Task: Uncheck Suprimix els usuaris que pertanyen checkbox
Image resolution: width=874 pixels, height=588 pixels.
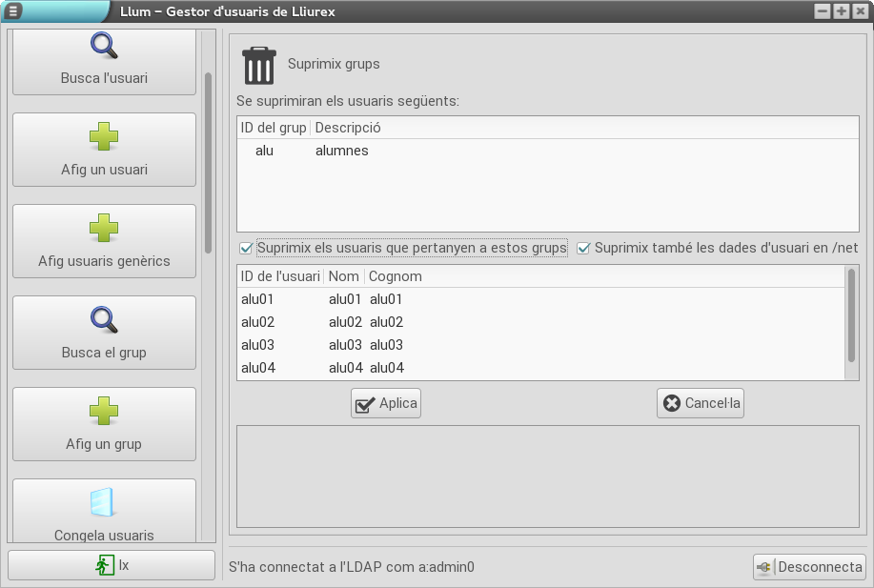Action: coord(247,248)
